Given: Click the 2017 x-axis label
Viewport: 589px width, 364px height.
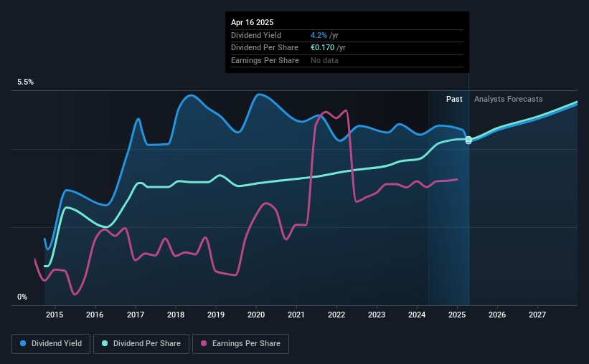Looking at the screenshot, I should (x=135, y=315).
